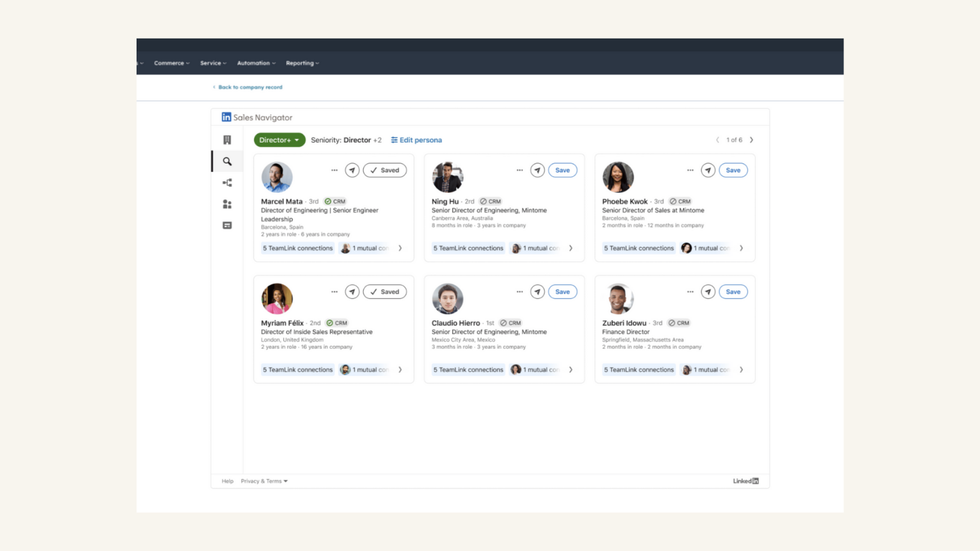
Task: Select the people personas icon in the sidebar
Action: 227,204
